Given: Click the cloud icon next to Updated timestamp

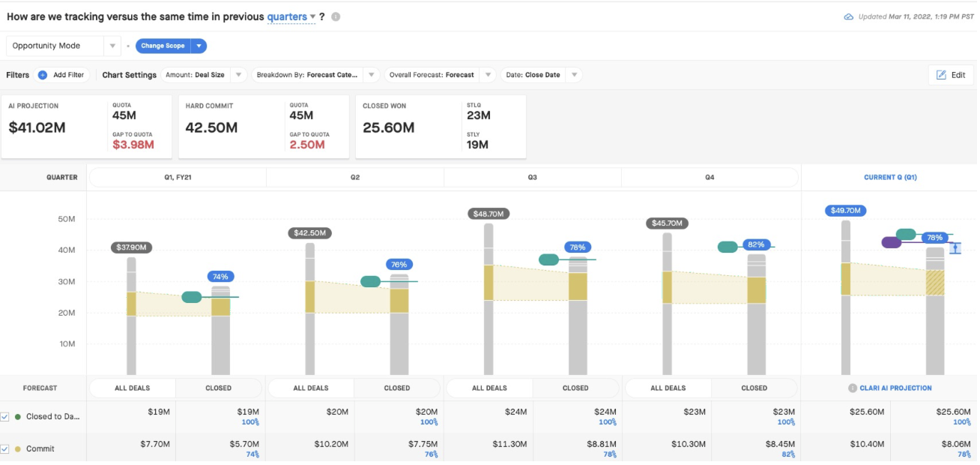Looking at the screenshot, I should click(x=849, y=16).
